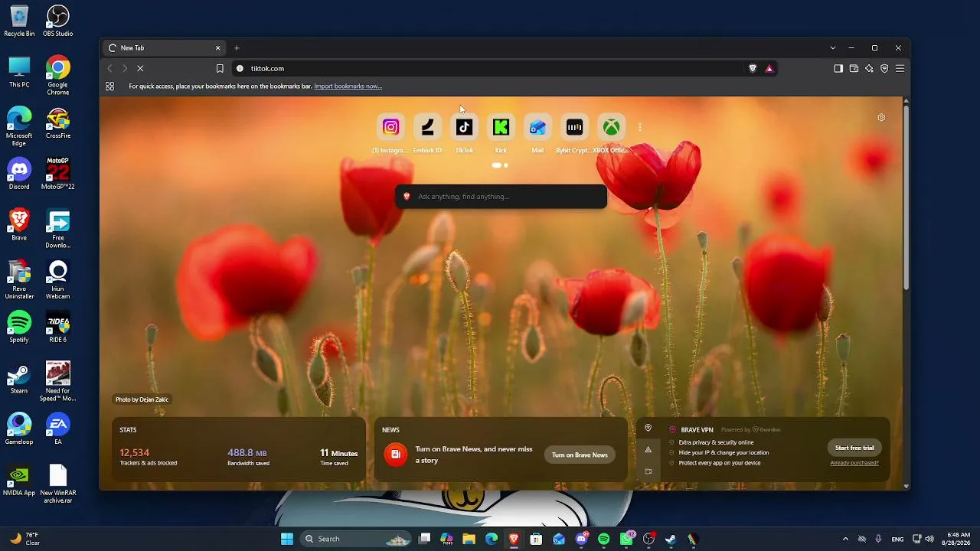Open a new browser tab
980x551 pixels.
[237, 47]
